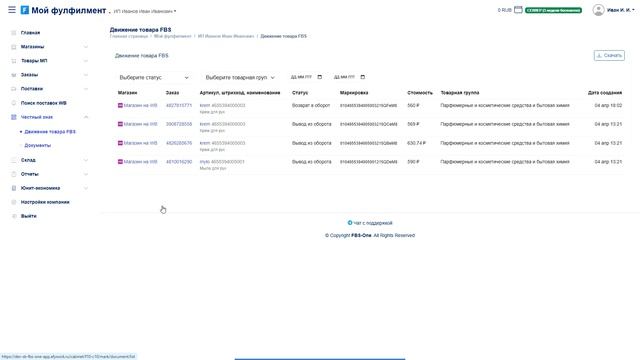Click the Маркировка column header

(x=354, y=93)
